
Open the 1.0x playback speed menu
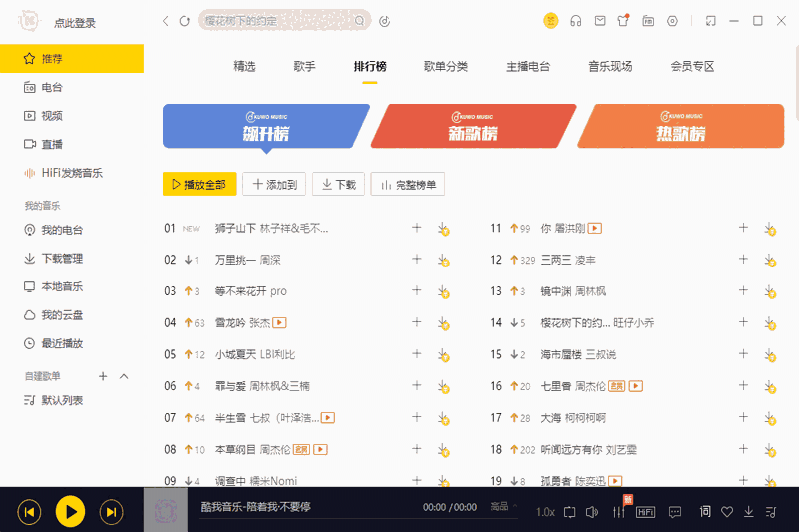tap(545, 512)
